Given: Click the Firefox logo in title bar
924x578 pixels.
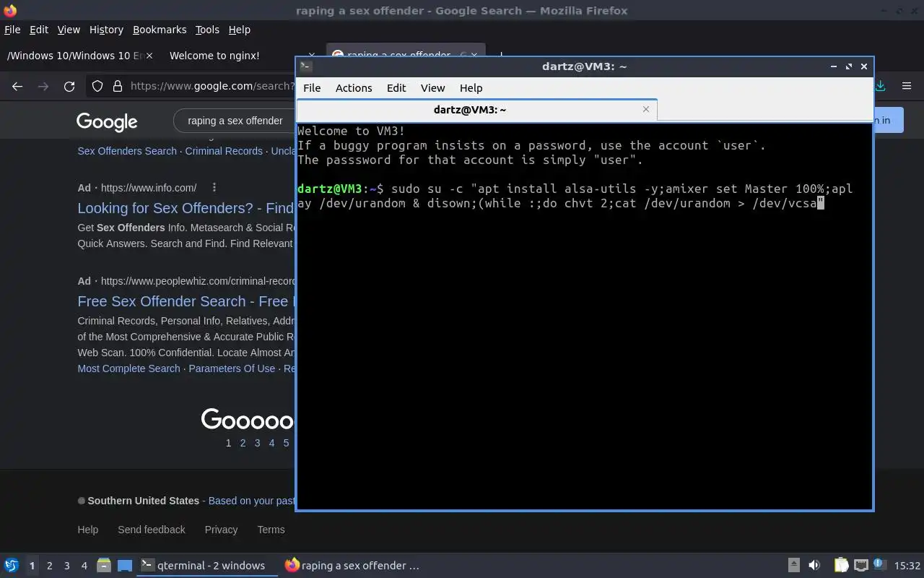Looking at the screenshot, I should click(10, 10).
